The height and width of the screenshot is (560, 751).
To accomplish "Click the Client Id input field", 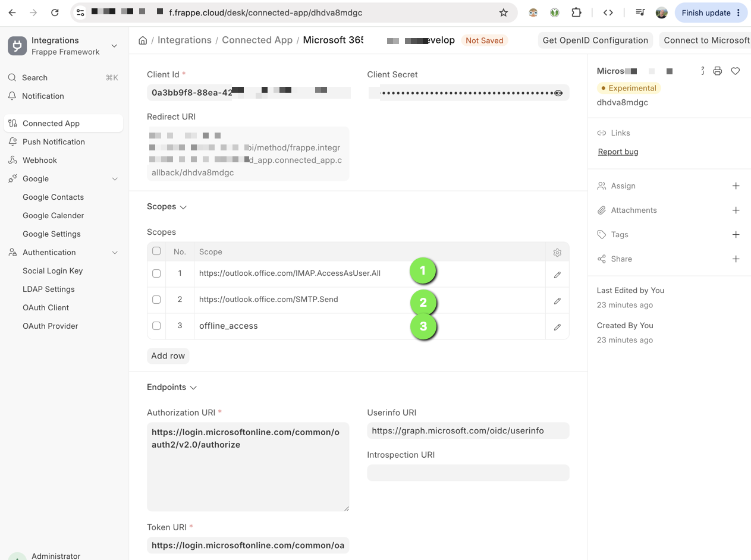I will 249,93.
